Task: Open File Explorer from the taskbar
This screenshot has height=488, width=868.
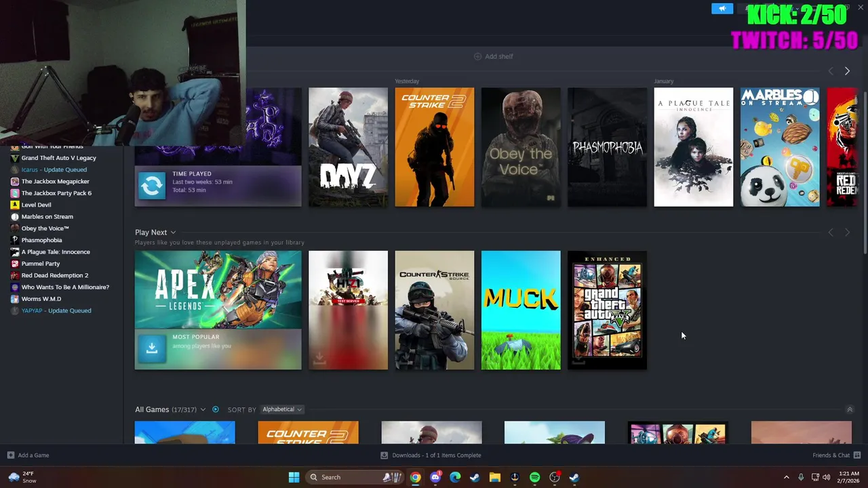Action: pyautogui.click(x=495, y=477)
